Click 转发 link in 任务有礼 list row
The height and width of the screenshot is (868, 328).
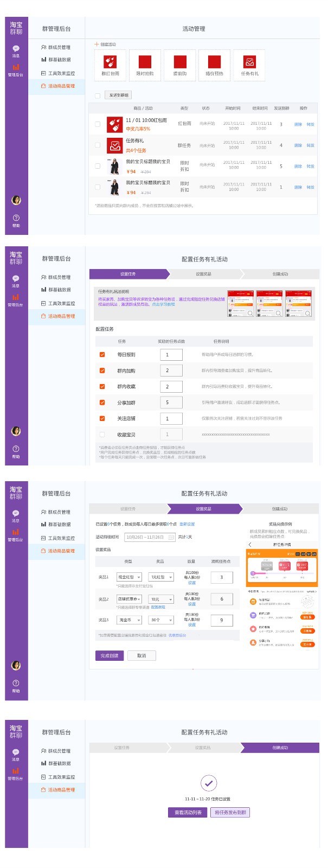point(311,145)
